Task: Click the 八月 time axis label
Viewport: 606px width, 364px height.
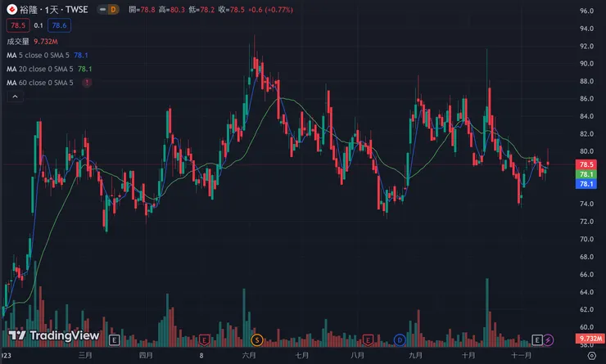Action: 357,355
